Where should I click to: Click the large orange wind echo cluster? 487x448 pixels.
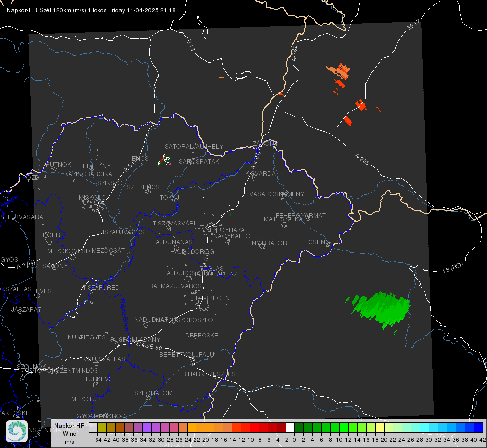pyautogui.click(x=339, y=72)
